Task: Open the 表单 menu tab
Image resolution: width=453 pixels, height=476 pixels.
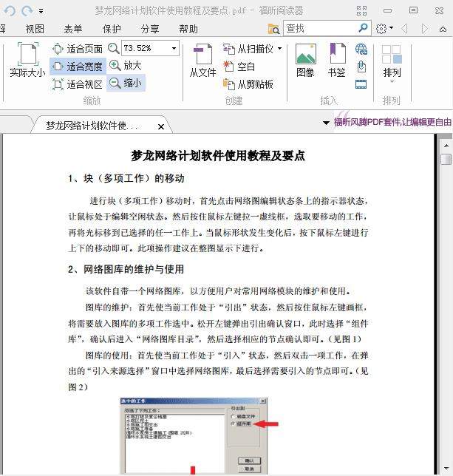Action: click(x=73, y=29)
